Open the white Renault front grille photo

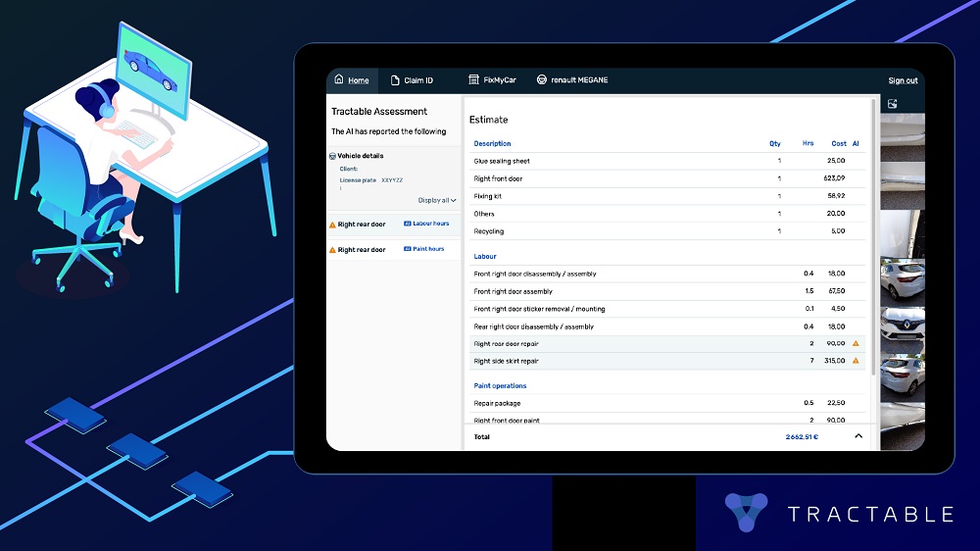point(903,325)
